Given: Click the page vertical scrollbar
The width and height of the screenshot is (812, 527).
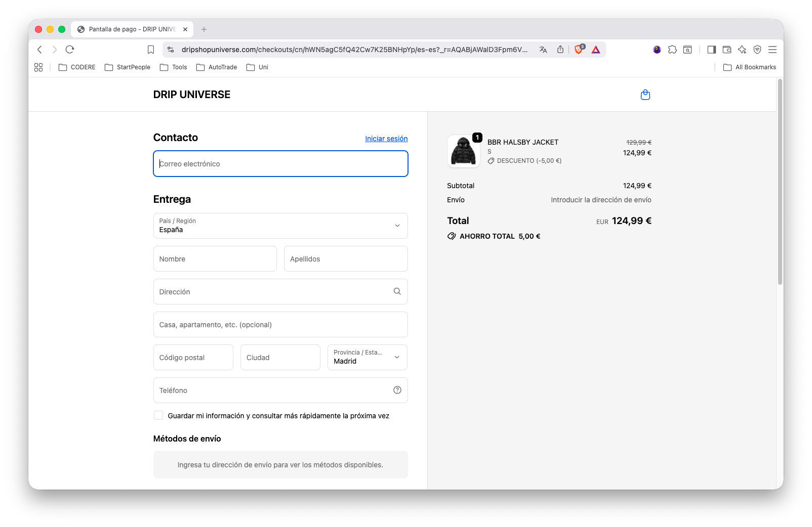Looking at the screenshot, I should (x=780, y=182).
